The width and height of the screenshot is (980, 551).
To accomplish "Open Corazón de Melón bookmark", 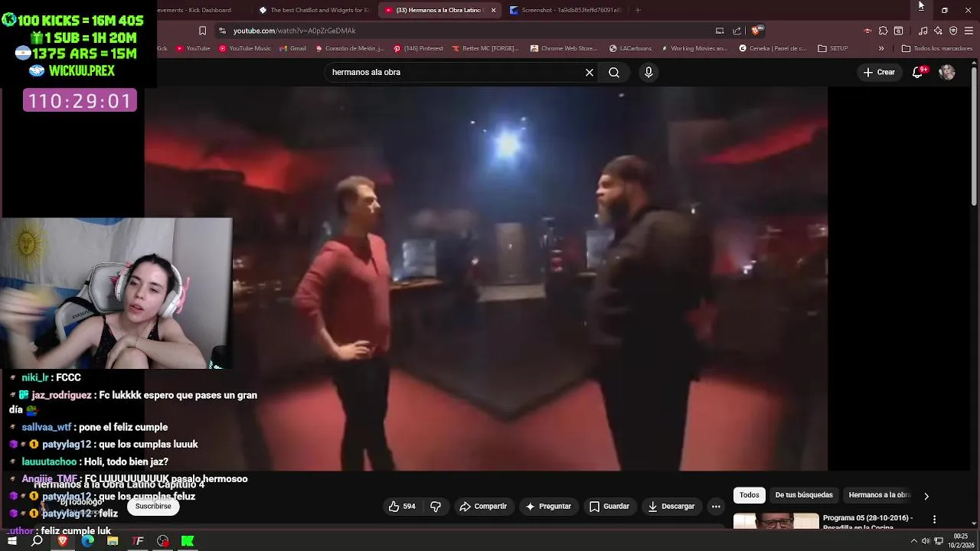I will [349, 48].
